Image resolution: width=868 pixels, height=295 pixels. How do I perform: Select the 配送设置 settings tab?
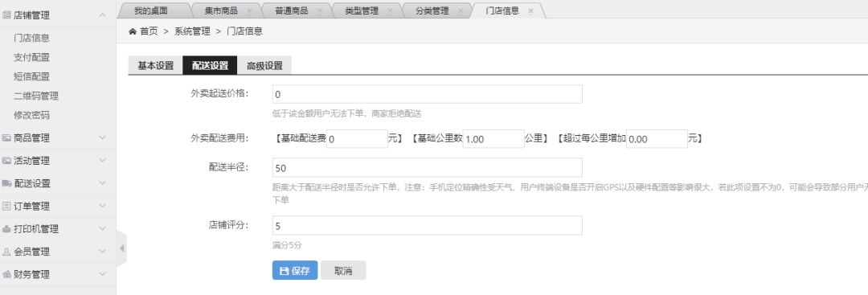210,65
